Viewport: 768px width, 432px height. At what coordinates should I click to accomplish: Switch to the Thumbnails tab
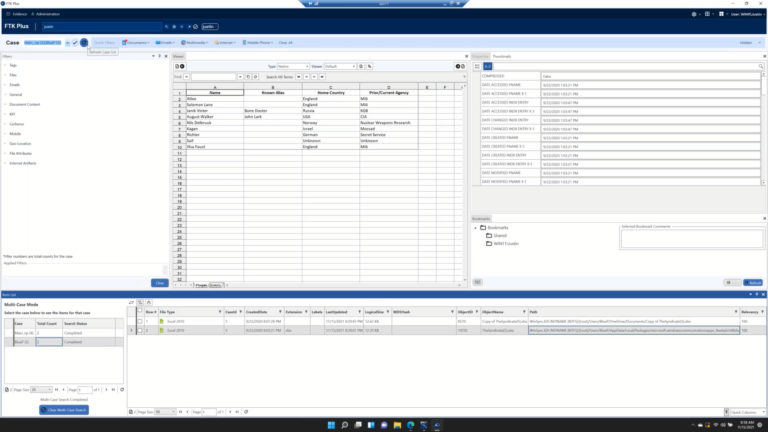point(501,56)
